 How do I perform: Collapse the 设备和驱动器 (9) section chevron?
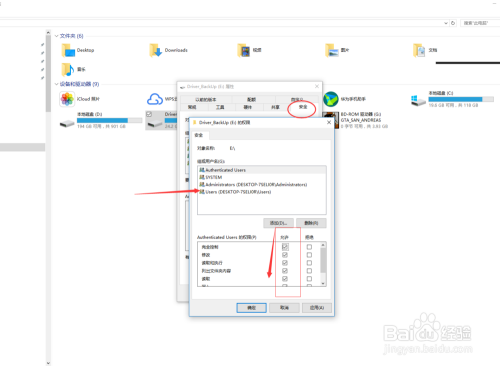[x=56, y=84]
